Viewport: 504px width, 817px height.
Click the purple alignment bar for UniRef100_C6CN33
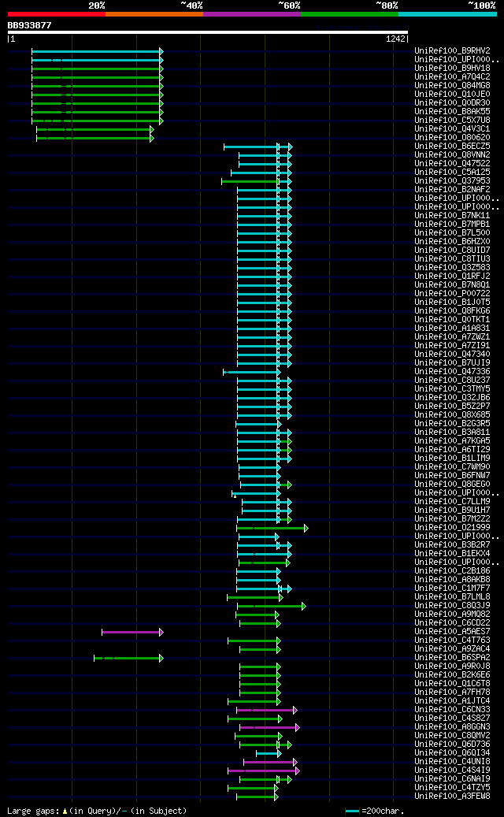[267, 710]
